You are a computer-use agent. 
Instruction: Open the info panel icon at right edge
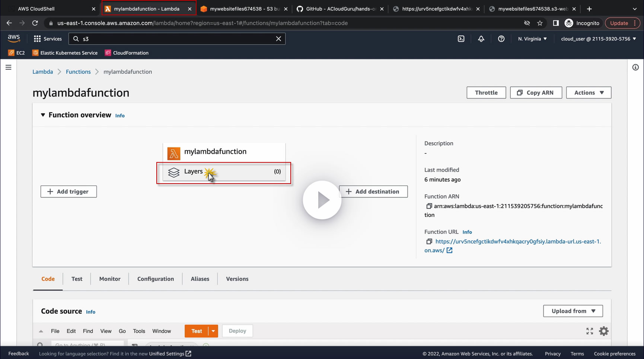(635, 67)
